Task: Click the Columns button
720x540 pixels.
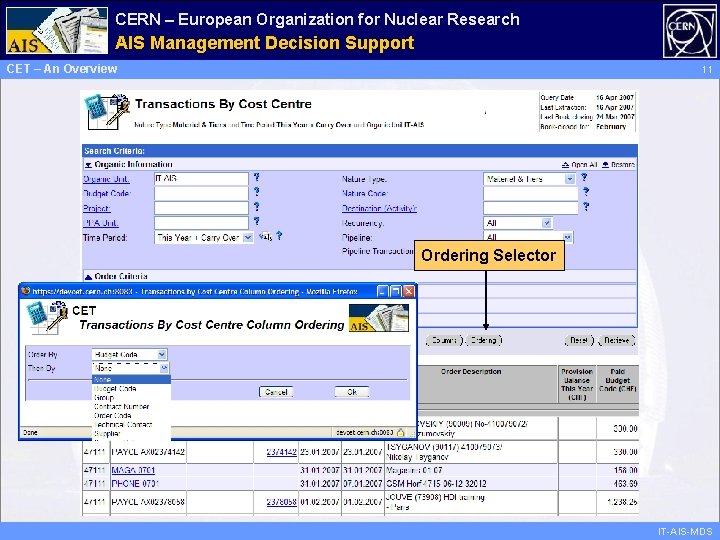Action: (x=444, y=340)
